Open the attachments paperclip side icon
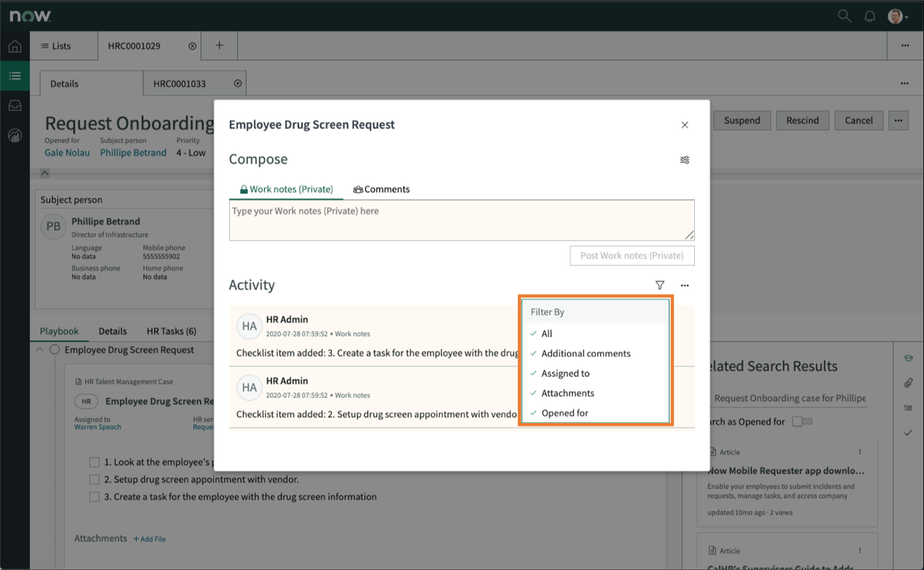The height and width of the screenshot is (570, 924). [908, 383]
